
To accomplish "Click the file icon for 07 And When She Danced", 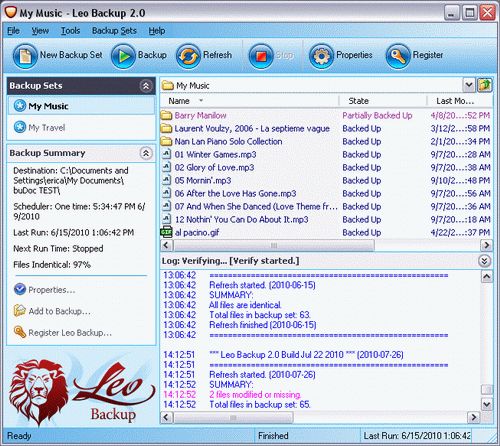I will click(166, 206).
